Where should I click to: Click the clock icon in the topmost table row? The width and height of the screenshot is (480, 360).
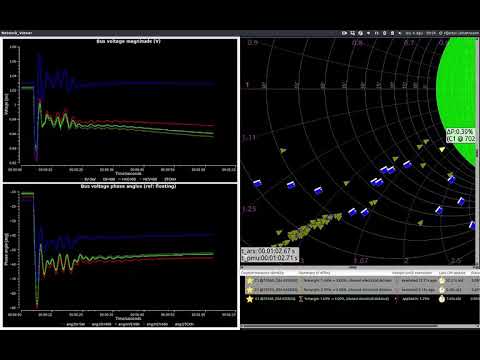click(442, 281)
